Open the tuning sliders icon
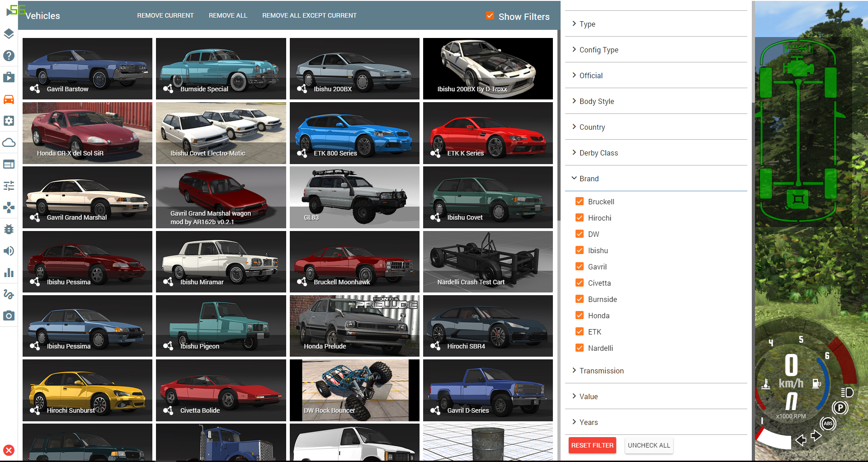Viewport: 868px width, 462px height. [9, 186]
